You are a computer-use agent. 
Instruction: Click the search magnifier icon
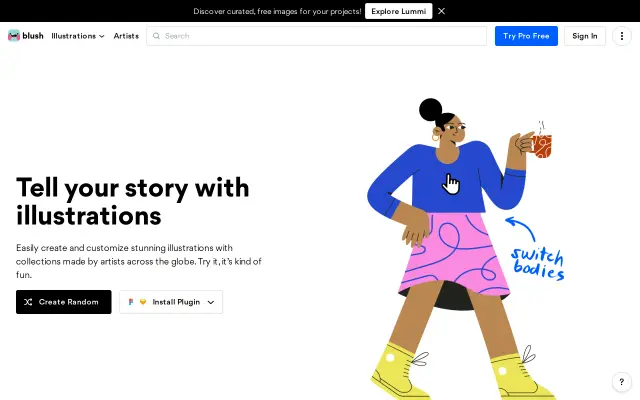pyautogui.click(x=156, y=36)
